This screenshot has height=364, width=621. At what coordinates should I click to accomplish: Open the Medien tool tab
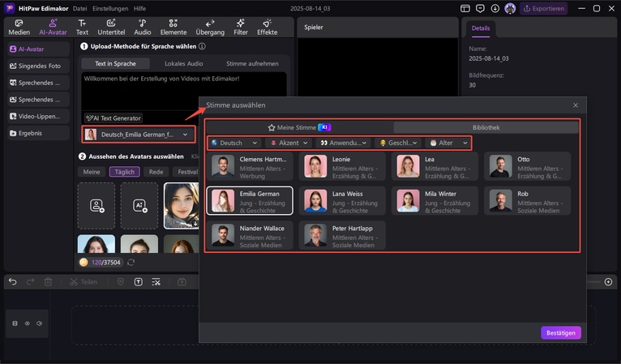tap(19, 28)
